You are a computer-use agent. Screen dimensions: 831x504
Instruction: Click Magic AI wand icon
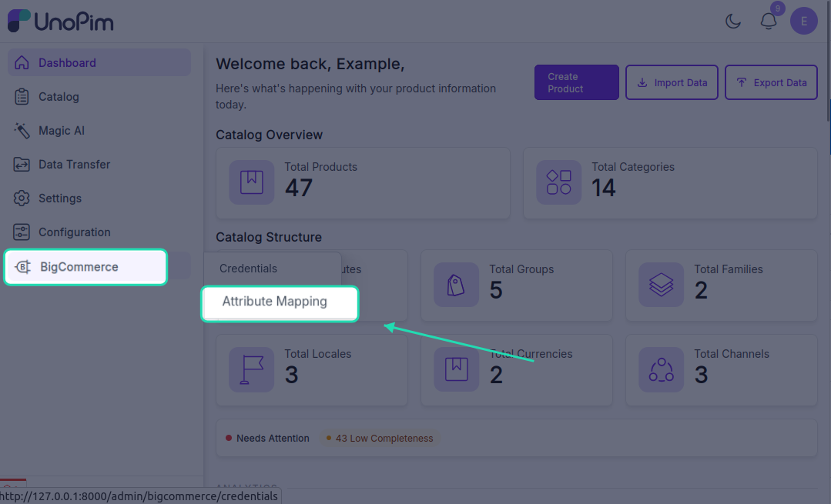(22, 130)
